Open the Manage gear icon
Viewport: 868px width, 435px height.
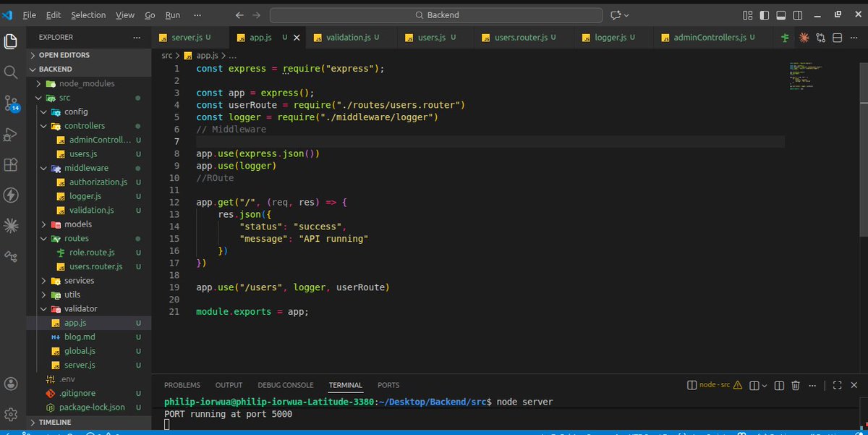(x=11, y=415)
